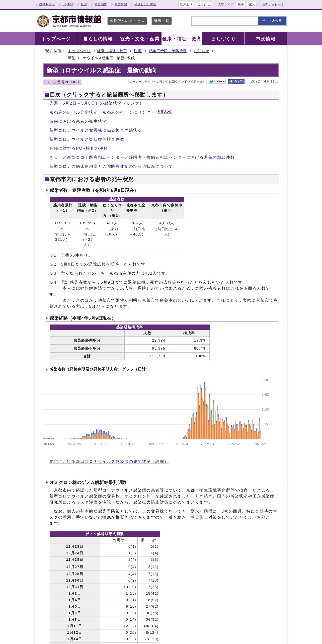Click the ふりがな furigana button
Image resolution: width=322 pixels, height=644 pixels.
204,5
